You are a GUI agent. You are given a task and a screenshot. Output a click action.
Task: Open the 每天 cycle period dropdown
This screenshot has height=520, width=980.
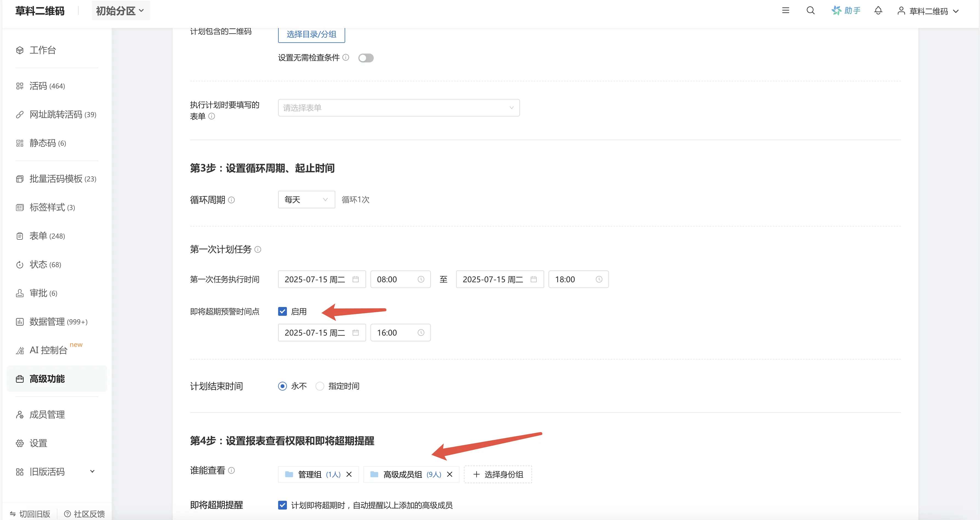306,200
